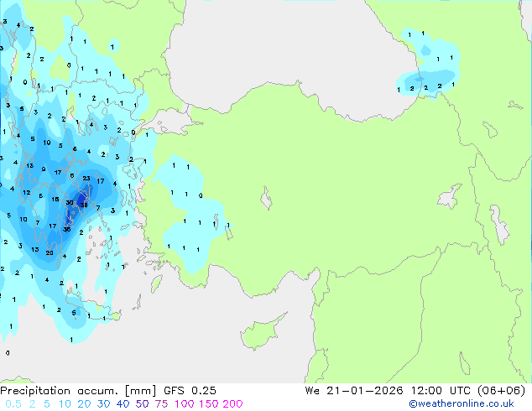Click the 38 precipitation value on the map
Image resolution: width=532 pixels, height=411 pixels.
pos(84,205)
